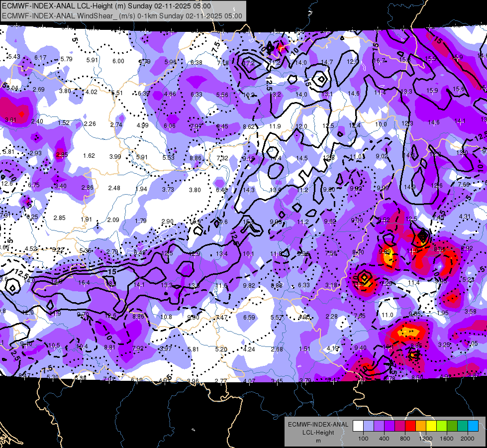
Task: Click the WindShear 0-1km title line
Action: coord(122,16)
